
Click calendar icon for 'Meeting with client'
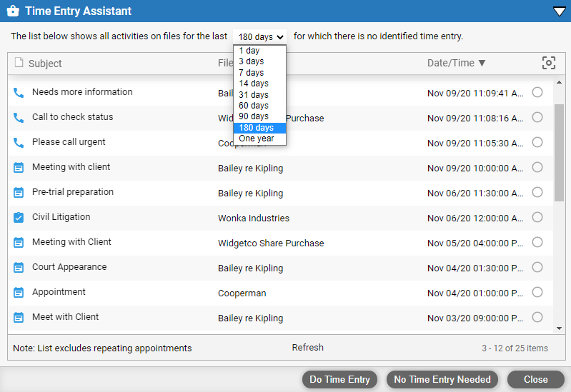coord(19,167)
